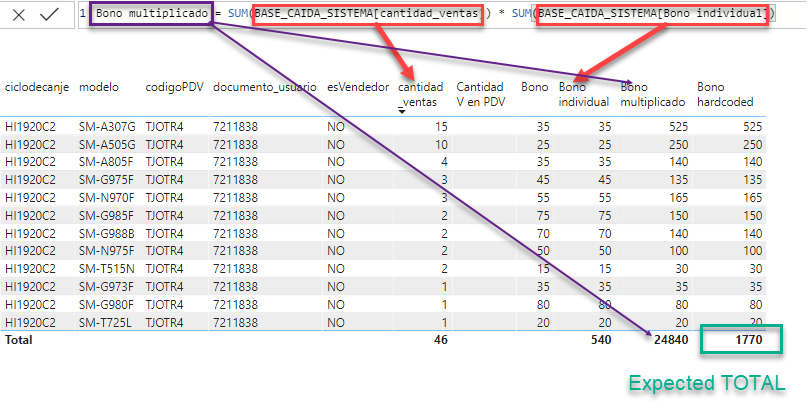Image resolution: width=810 pixels, height=416 pixels.
Task: Select the SM-A307G model cell
Action: [x=107, y=127]
